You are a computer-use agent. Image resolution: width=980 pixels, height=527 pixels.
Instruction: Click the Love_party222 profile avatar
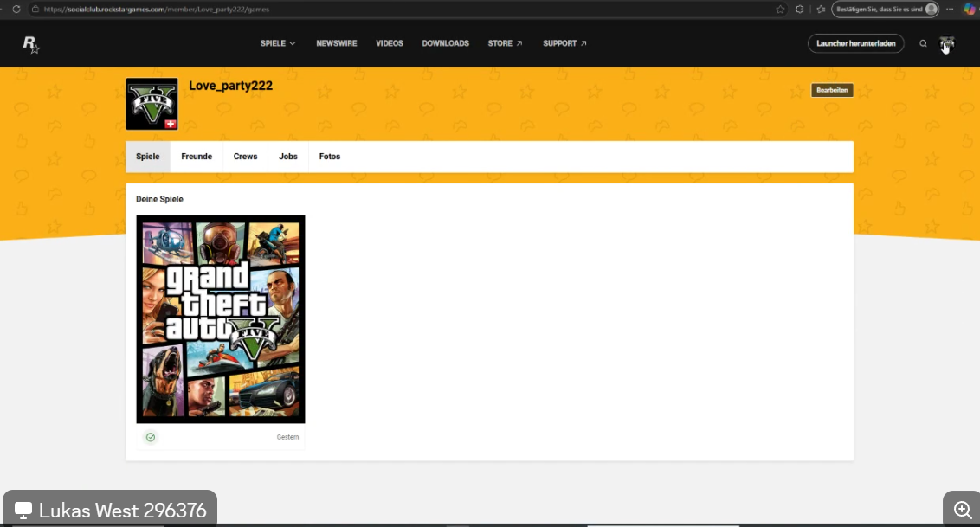pos(152,104)
